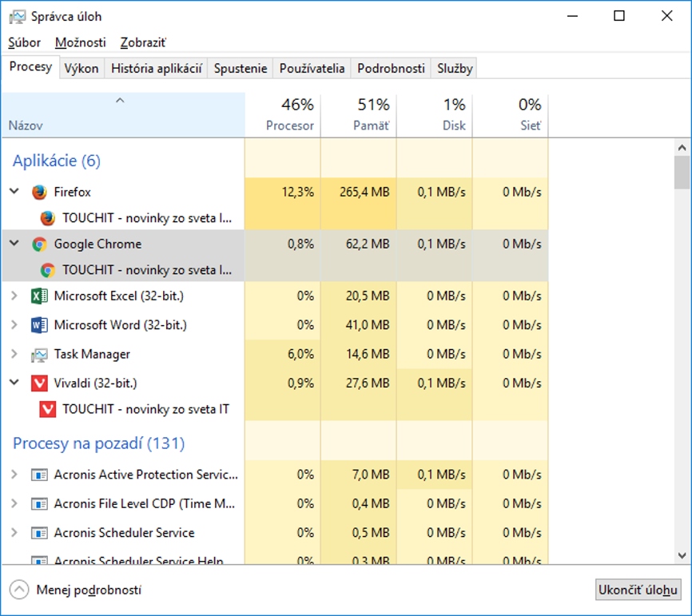692x616 pixels.
Task: Click the Google Chrome process icon
Action: tap(39, 244)
